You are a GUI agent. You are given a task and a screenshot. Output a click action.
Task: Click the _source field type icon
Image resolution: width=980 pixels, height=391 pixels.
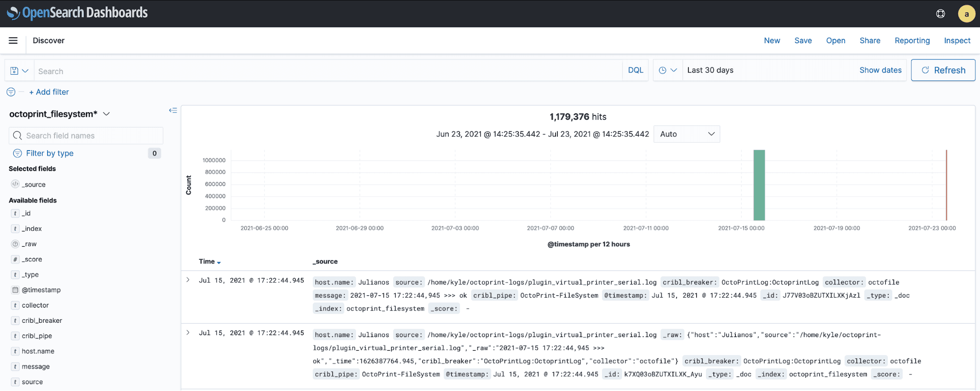[15, 184]
